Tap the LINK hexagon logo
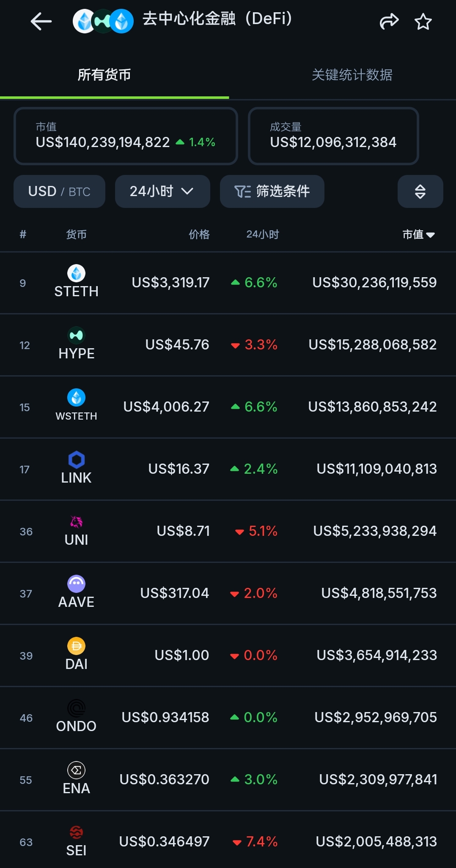This screenshot has height=868, width=456. (77, 460)
